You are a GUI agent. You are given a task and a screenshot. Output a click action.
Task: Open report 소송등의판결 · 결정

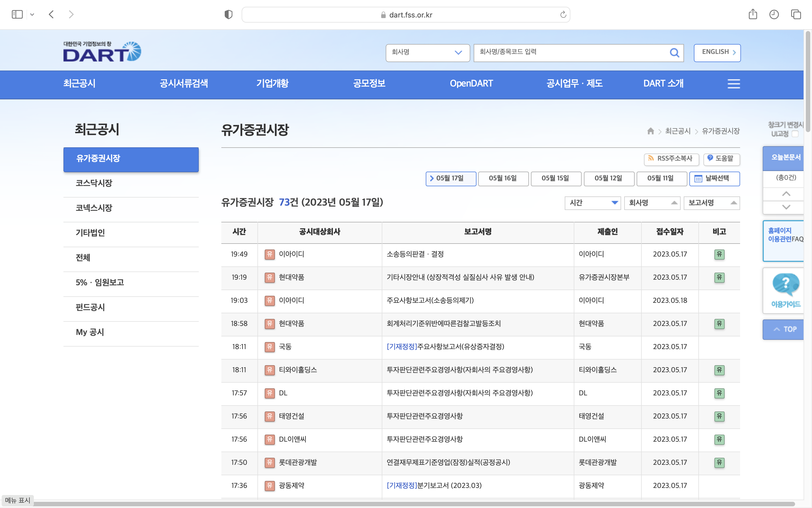coord(415,254)
